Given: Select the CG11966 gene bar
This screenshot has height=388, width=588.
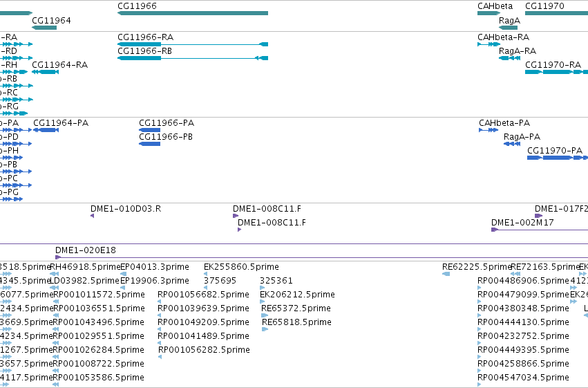Looking at the screenshot, I should [193, 13].
